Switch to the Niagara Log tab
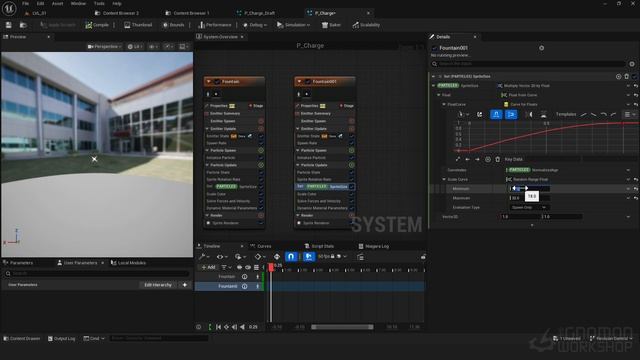 pos(373,246)
